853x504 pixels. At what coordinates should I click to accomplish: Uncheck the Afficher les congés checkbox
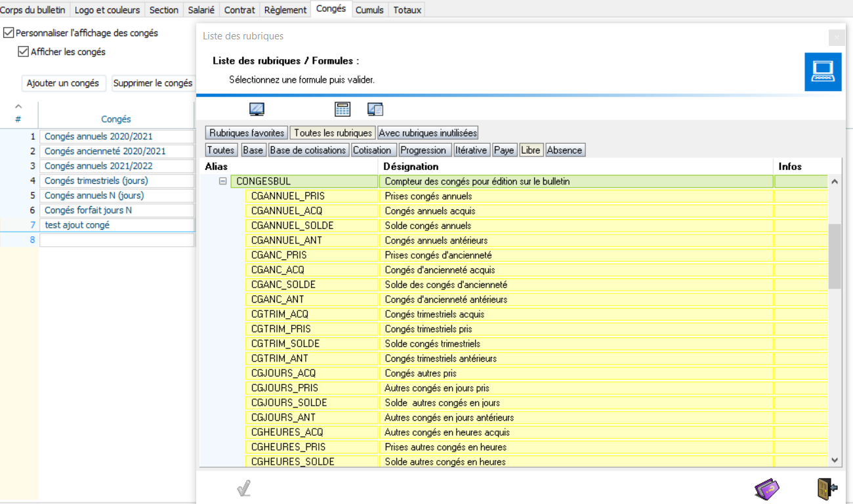24,52
